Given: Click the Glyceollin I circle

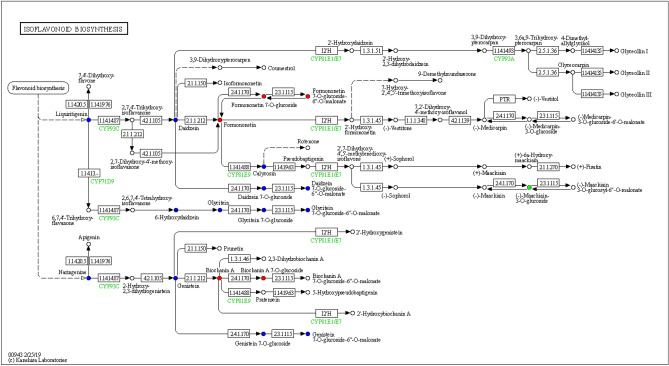Looking at the screenshot, I should point(617,50).
